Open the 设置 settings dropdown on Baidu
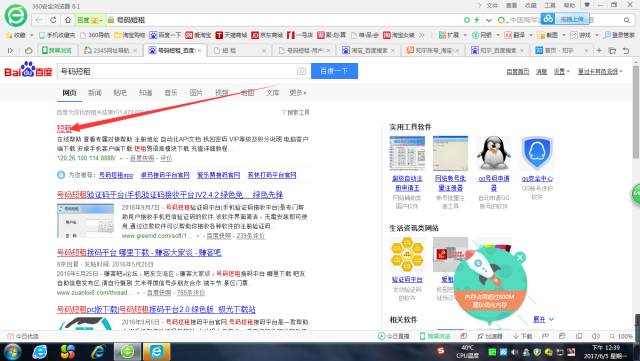Screen dimensions: 640x361 click(x=561, y=71)
